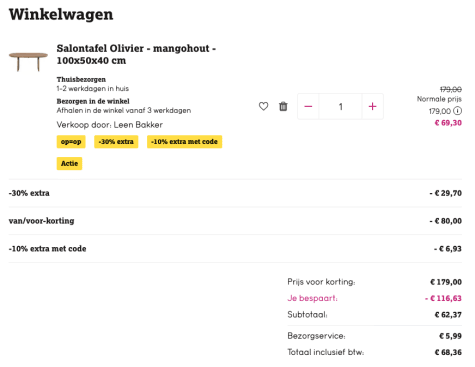The width and height of the screenshot is (475, 367).
Task: Select the 'Subtotaal:' label
Action: [307, 315]
